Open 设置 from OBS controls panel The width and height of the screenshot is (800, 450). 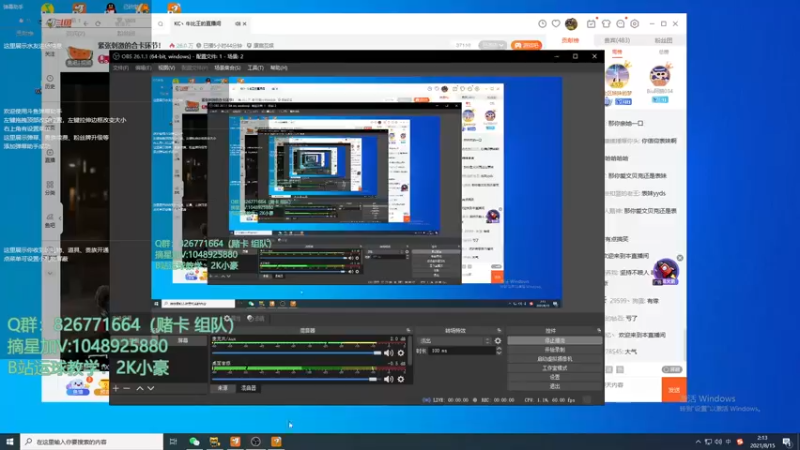tap(555, 377)
